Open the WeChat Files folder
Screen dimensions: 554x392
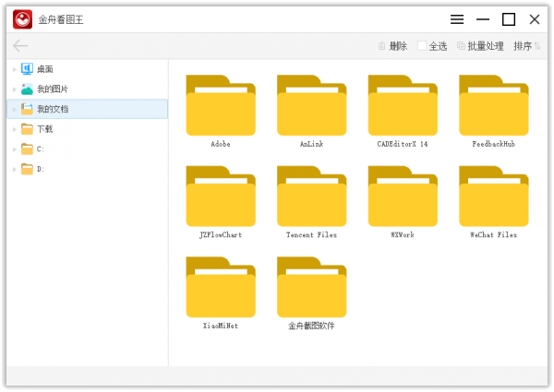pyautogui.click(x=493, y=196)
